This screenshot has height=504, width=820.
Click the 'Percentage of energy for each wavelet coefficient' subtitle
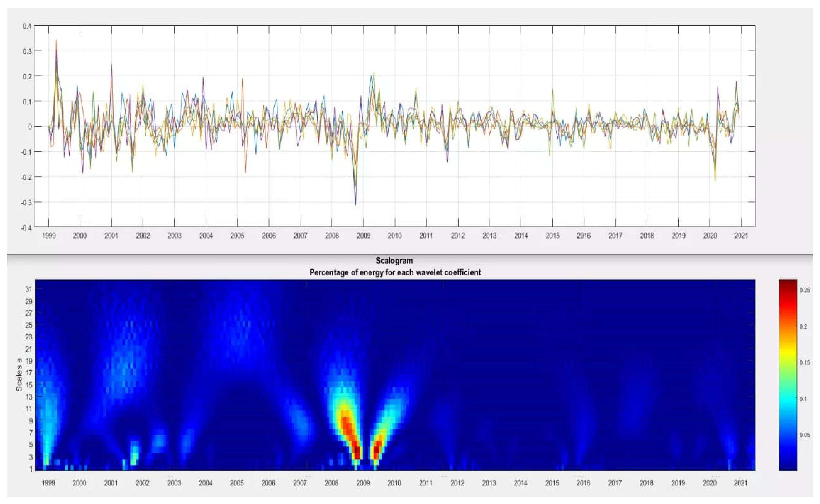pyautogui.click(x=395, y=272)
